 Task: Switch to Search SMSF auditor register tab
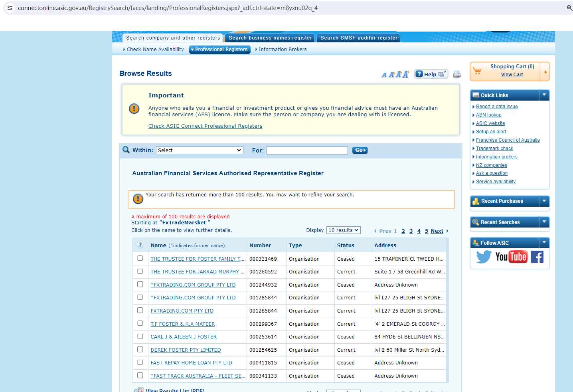tap(359, 38)
